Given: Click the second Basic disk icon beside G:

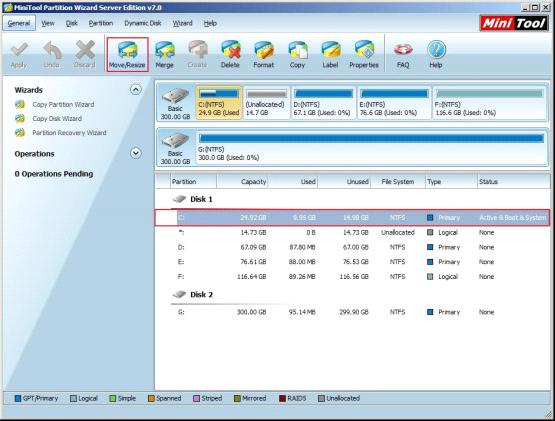Looking at the screenshot, I should [x=175, y=141].
